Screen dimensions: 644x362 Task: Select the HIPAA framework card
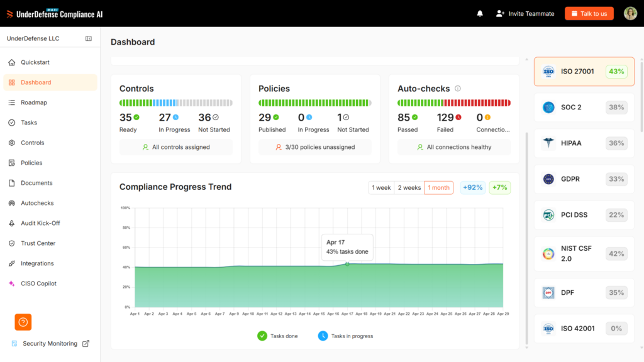pyautogui.click(x=584, y=143)
